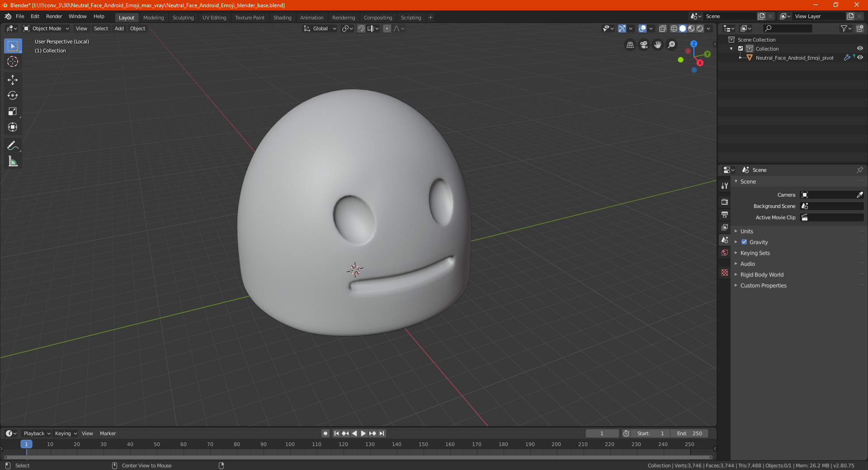Click frame 100 on the timeline
This screenshot has height=470, width=868.
[x=290, y=445]
